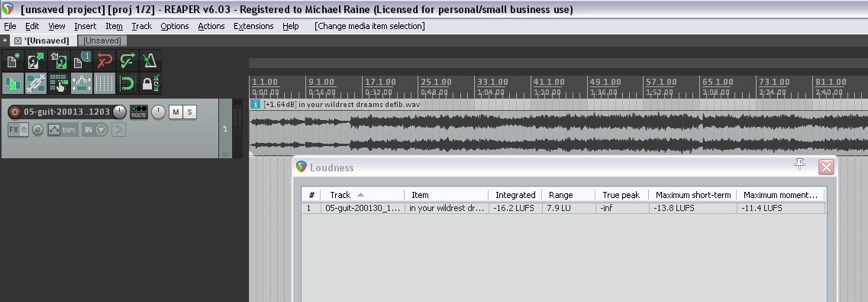The width and height of the screenshot is (868, 302).
Task: Toggle track FX bypass power button
Action: [24, 130]
